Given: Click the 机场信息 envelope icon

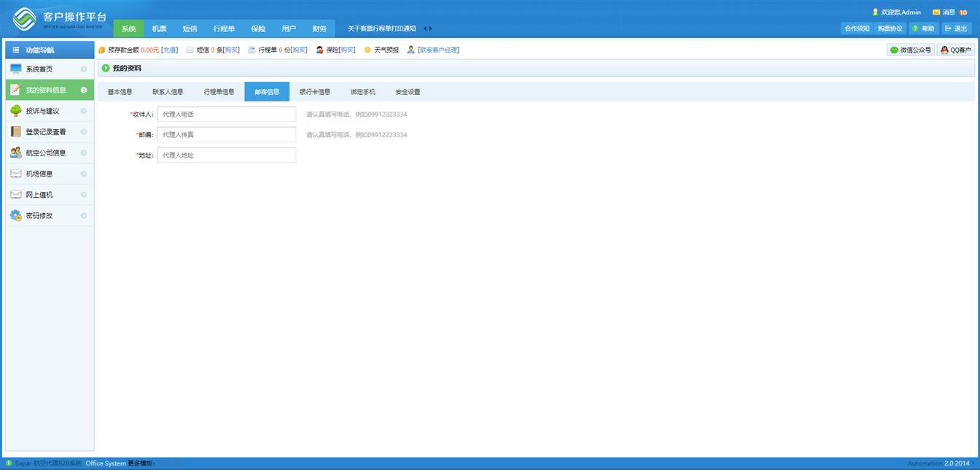Looking at the screenshot, I should 16,174.
